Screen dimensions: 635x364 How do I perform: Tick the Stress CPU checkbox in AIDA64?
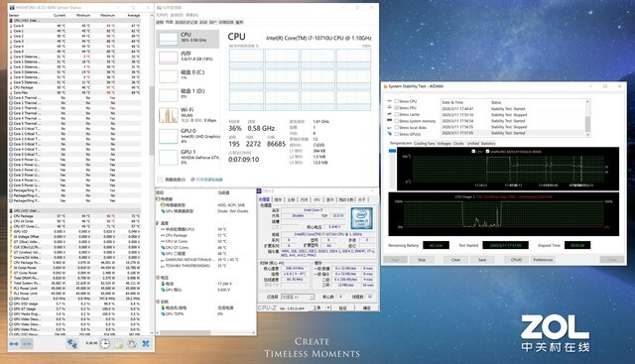point(397,101)
